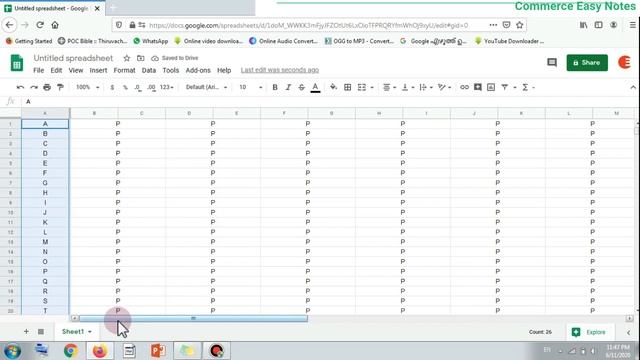Open the 123 number format dropdown
Viewport: 640px width, 360px height.
[x=167, y=87]
